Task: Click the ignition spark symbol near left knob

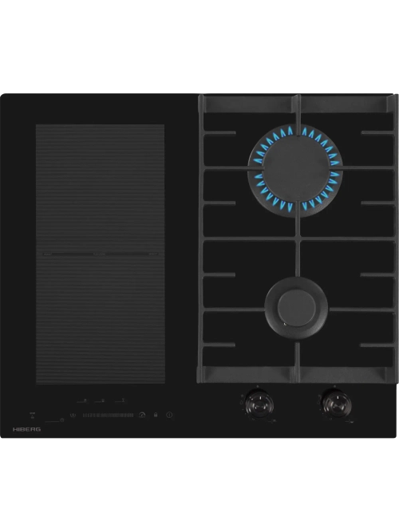Action: click(242, 396)
